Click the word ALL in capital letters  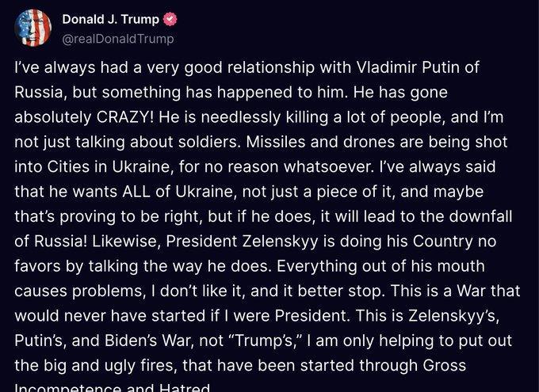pyautogui.click(x=136, y=192)
